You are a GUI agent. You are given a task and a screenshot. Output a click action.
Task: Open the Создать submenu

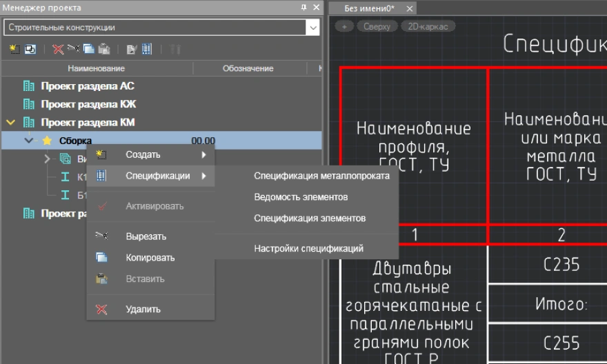tap(143, 154)
